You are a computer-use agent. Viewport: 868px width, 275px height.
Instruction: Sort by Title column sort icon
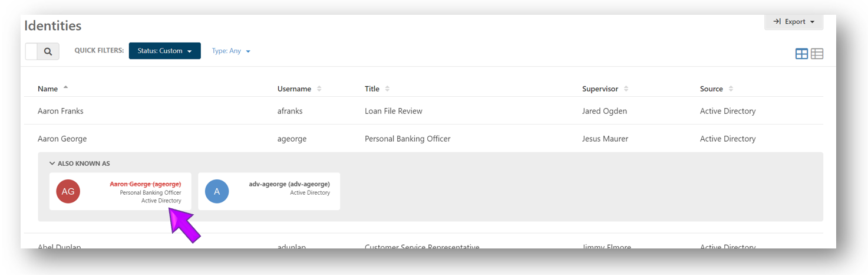pos(387,89)
